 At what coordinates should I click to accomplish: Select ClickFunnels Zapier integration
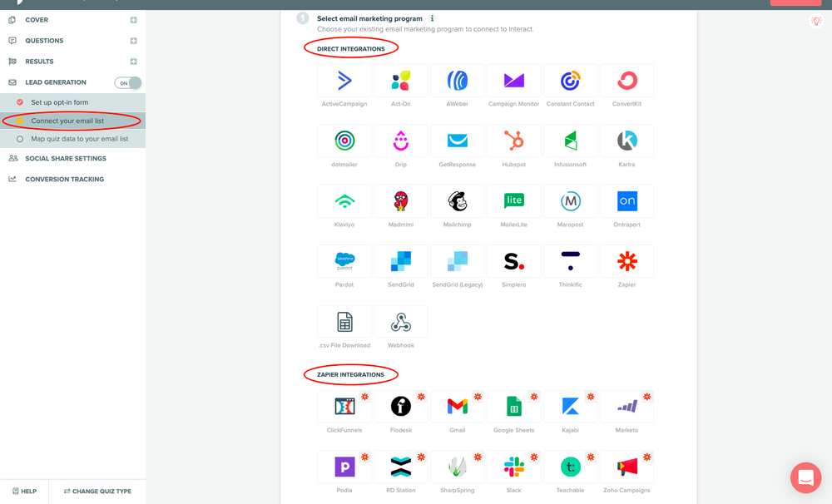coord(344,407)
